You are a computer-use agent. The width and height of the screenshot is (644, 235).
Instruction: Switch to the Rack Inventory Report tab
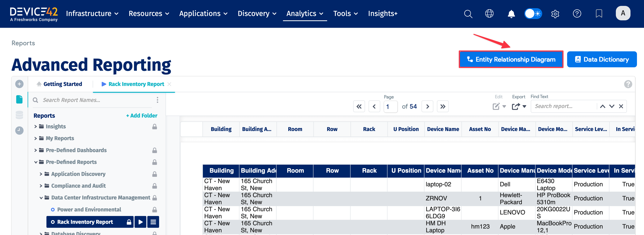(x=133, y=84)
